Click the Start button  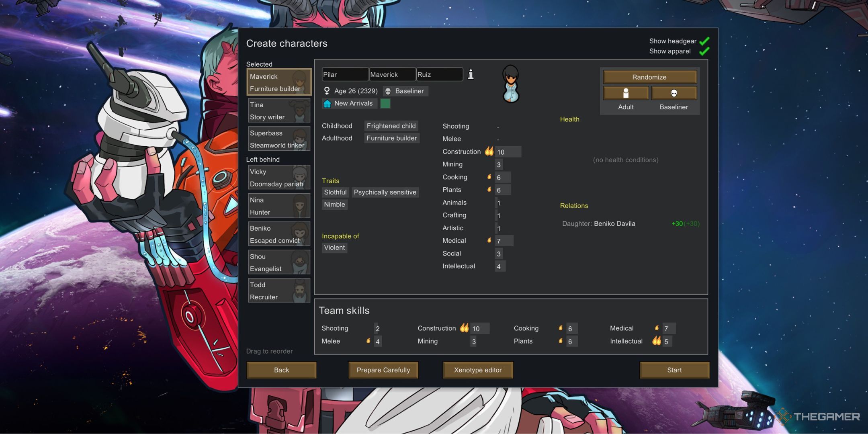click(674, 370)
